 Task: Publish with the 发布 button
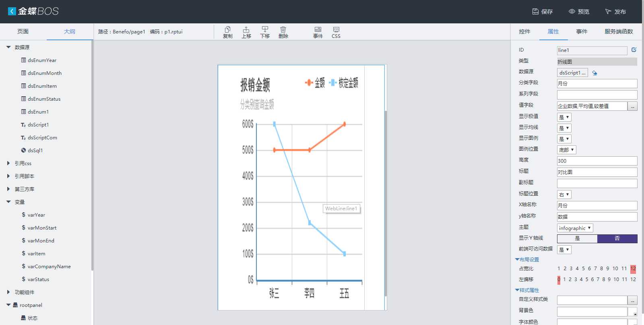[x=615, y=12]
